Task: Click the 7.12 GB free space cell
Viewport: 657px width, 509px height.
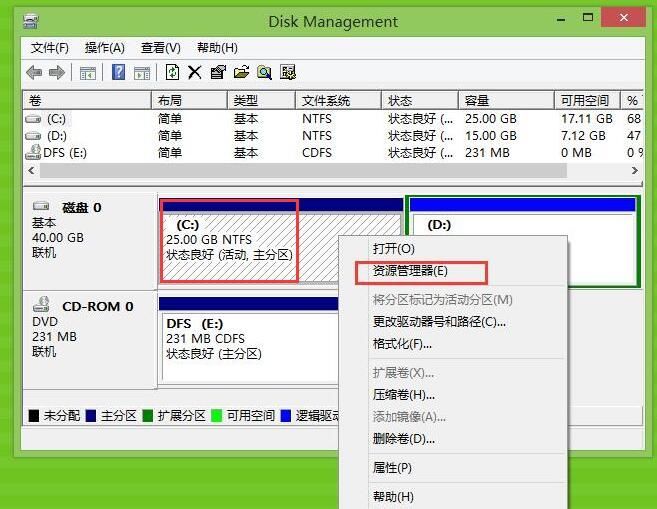Action: pyautogui.click(x=583, y=136)
